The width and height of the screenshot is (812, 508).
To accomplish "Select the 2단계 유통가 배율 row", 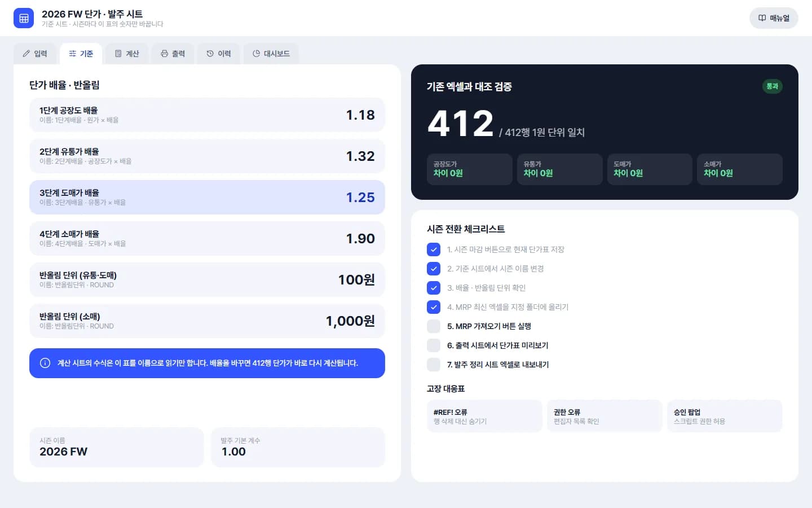I will click(x=207, y=156).
